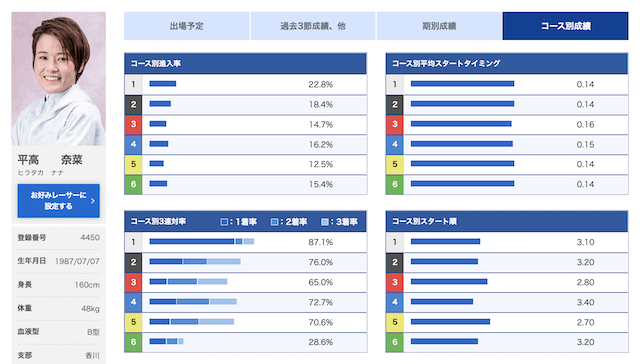Click the 登録番号 4450 value
Image resolution: width=640 pixels, height=364 pixels.
coord(90,237)
